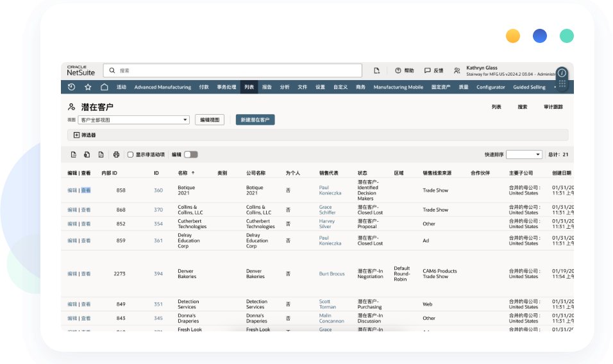Open the Manufacturing Mobile menu

tap(398, 87)
